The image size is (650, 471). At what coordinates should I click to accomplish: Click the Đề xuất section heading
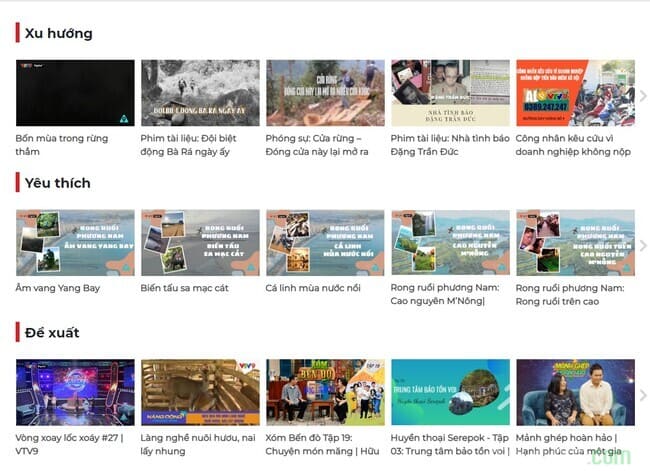[x=52, y=333]
